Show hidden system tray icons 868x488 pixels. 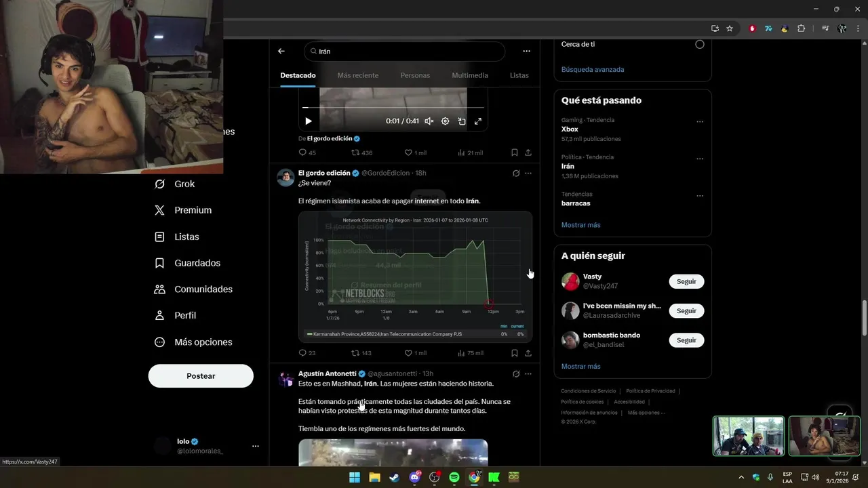pos(743,477)
